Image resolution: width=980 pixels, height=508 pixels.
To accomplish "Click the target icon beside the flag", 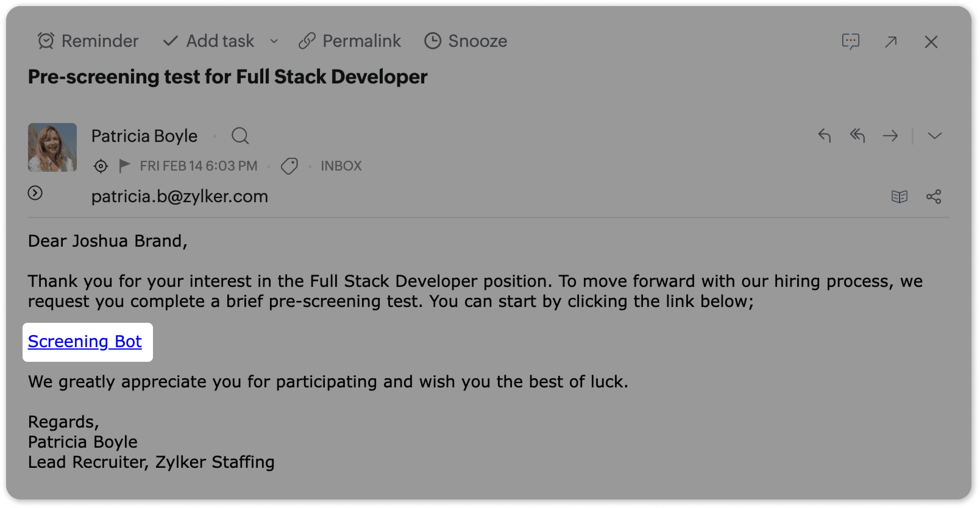I will 101,166.
